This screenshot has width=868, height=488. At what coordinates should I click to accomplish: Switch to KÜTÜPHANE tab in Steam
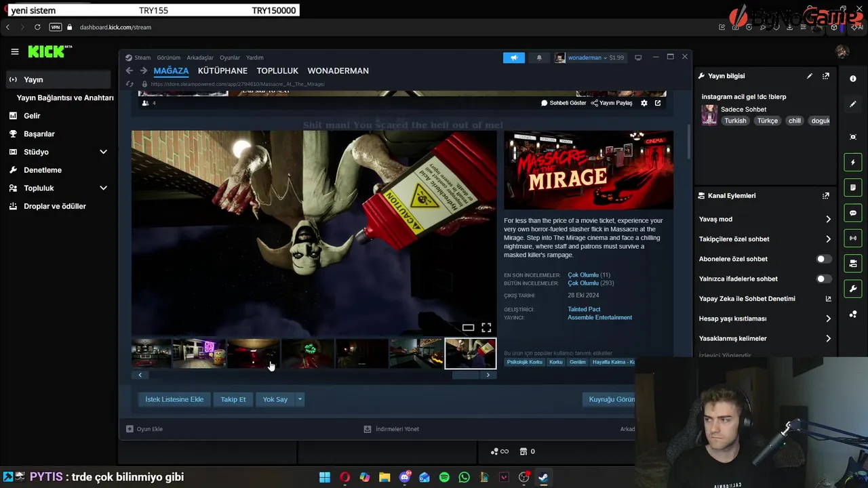tap(222, 70)
